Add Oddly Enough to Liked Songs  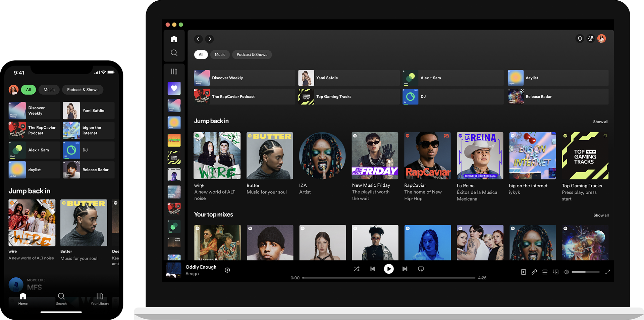click(227, 270)
